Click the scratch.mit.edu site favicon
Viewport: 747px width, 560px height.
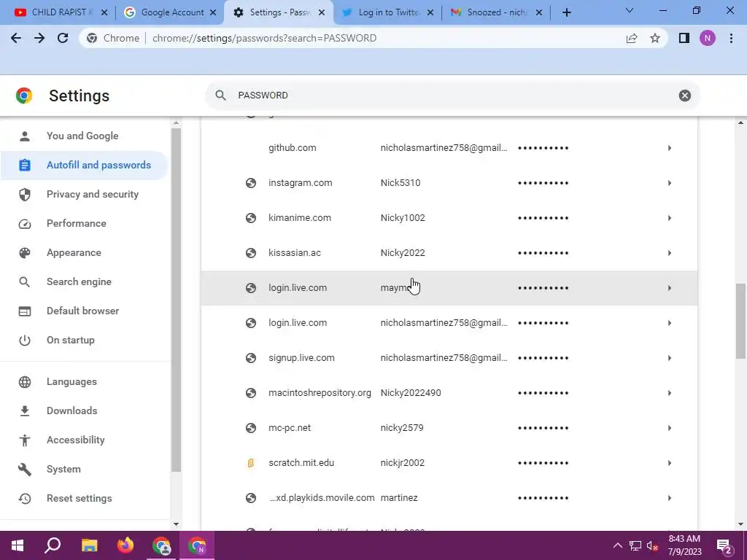(251, 463)
